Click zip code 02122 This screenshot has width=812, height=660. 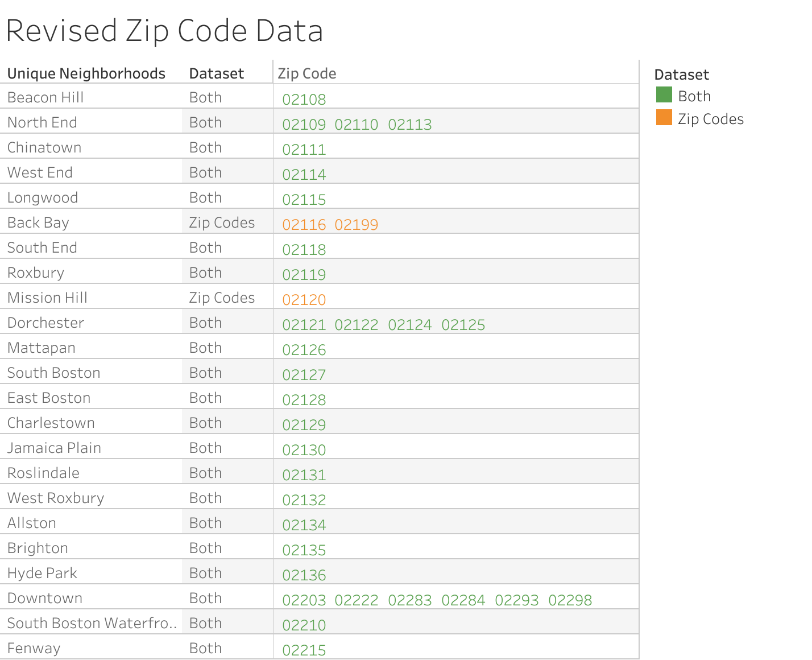[x=357, y=325]
